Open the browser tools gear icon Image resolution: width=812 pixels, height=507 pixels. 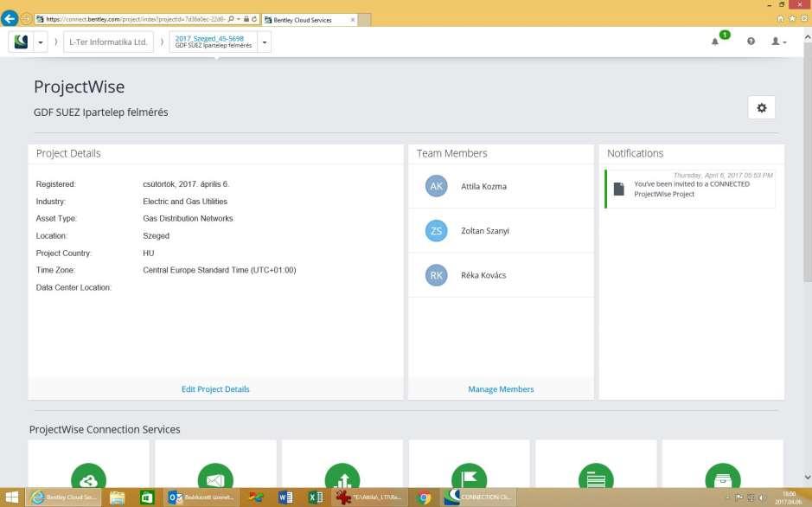click(x=803, y=19)
